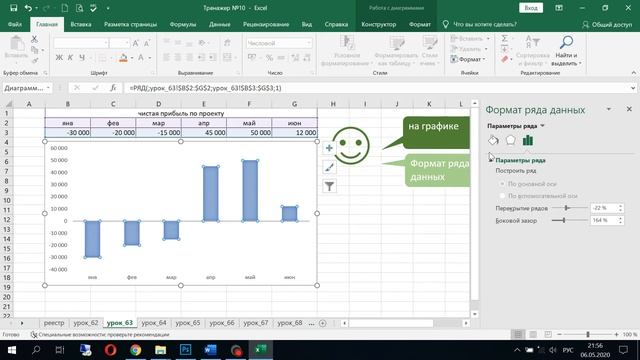Click Что вы хотите сделать search box
This screenshot has height=360, width=640.
485,24
